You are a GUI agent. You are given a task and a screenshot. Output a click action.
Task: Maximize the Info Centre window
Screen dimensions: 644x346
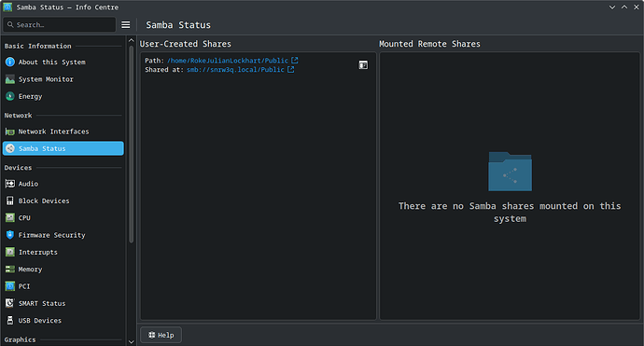pos(624,7)
